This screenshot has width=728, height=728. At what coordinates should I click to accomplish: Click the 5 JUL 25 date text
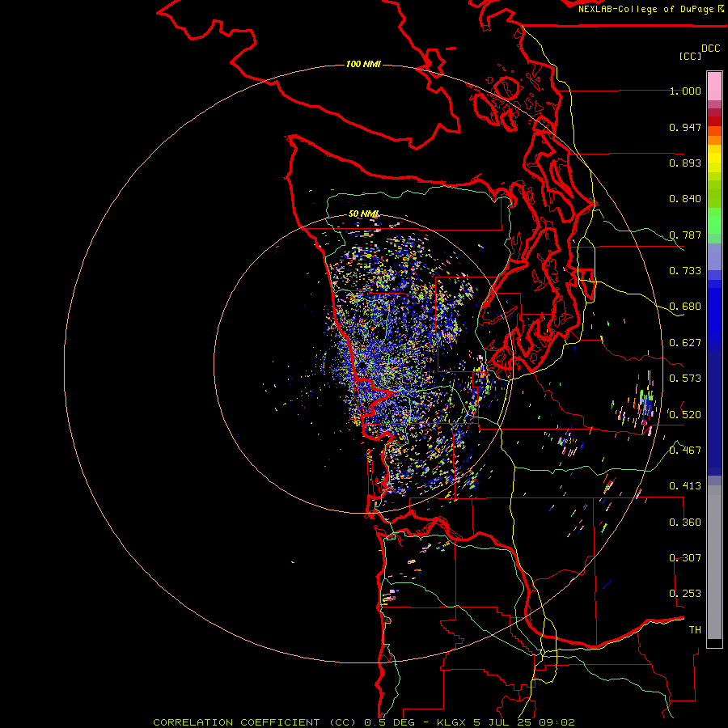[503, 722]
